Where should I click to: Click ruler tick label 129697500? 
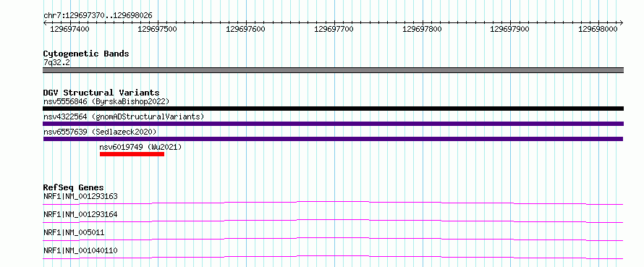pyautogui.click(x=158, y=29)
